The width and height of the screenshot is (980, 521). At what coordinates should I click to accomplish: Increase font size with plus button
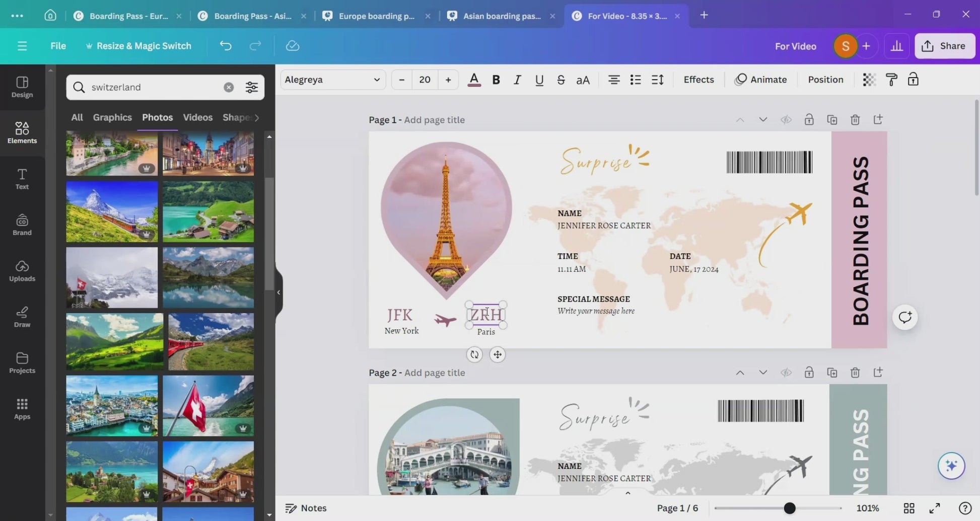tap(448, 80)
